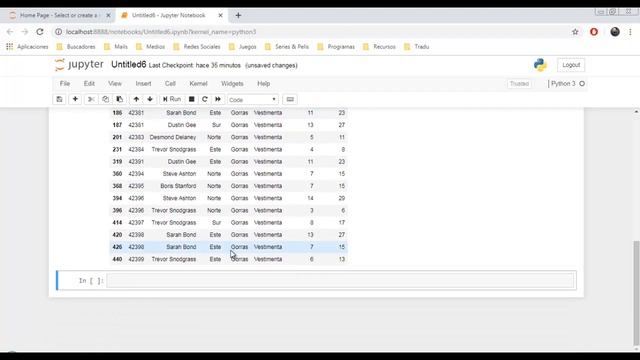Viewport: 640px width, 360px height.
Task: Run the selected cell
Action: (172, 99)
